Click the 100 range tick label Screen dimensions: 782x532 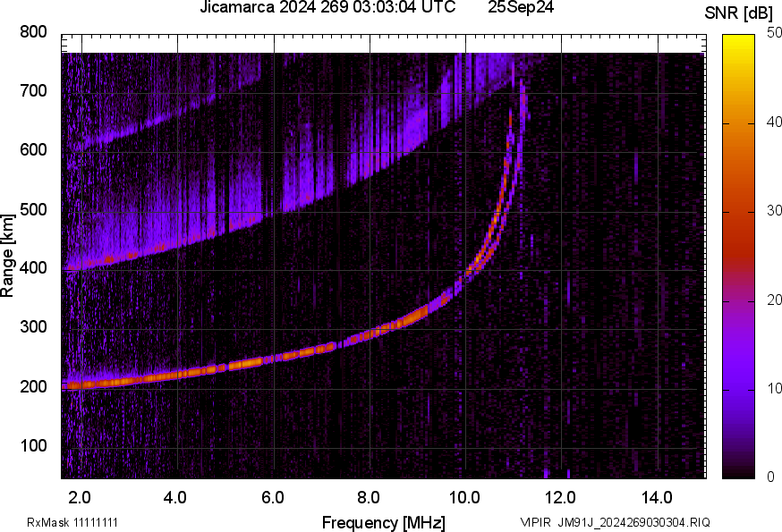pos(33,444)
